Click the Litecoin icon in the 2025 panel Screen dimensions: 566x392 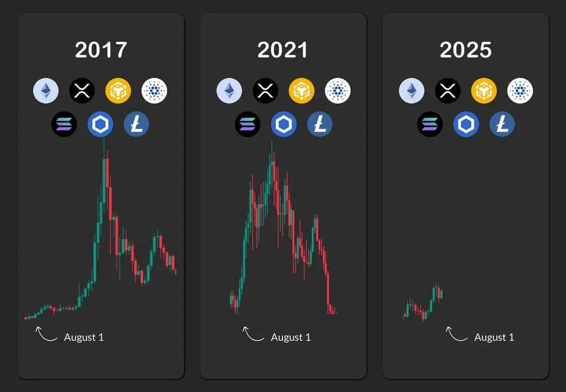pos(502,124)
